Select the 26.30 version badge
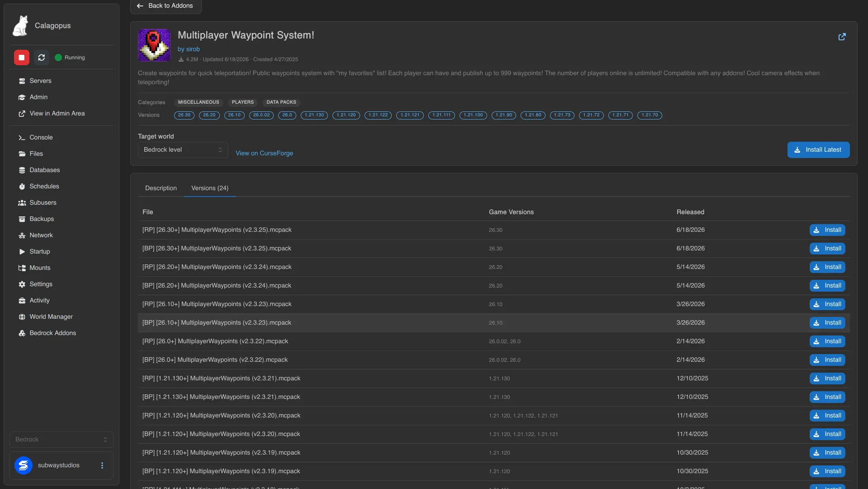This screenshot has width=868, height=489. (184, 115)
